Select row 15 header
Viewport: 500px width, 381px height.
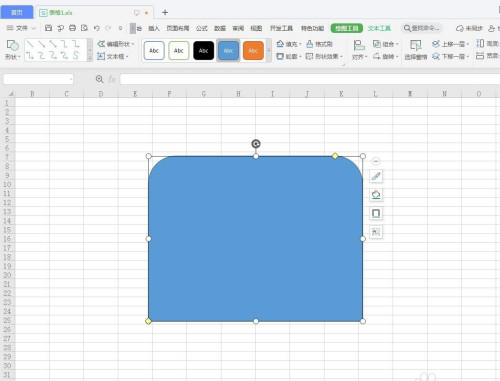click(x=7, y=230)
